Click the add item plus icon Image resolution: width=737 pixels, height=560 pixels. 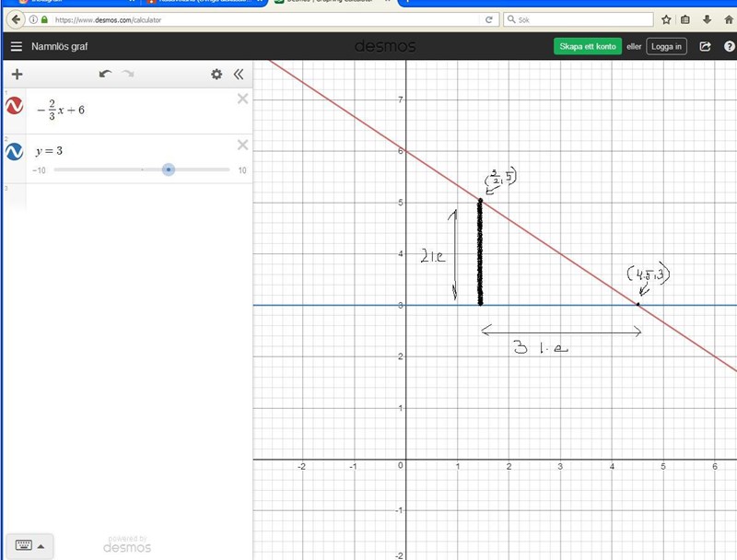point(16,75)
